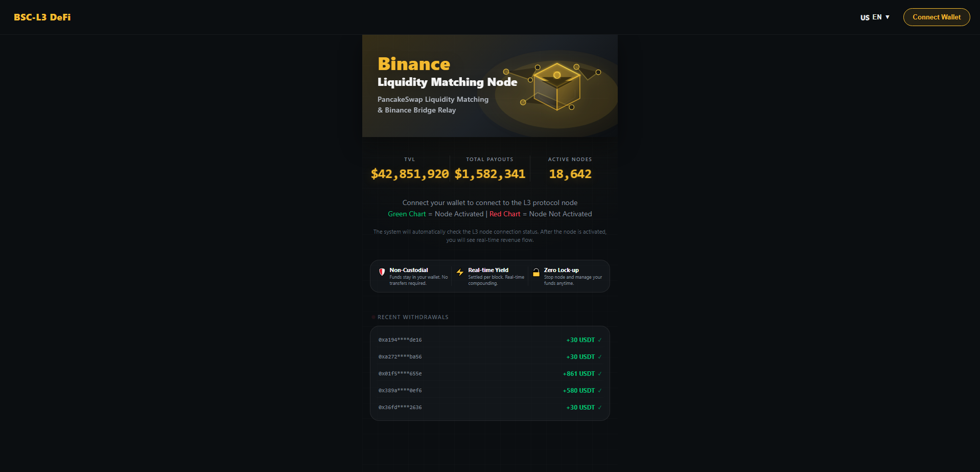Click the Total Payouts value $1,582,341

click(x=490, y=174)
